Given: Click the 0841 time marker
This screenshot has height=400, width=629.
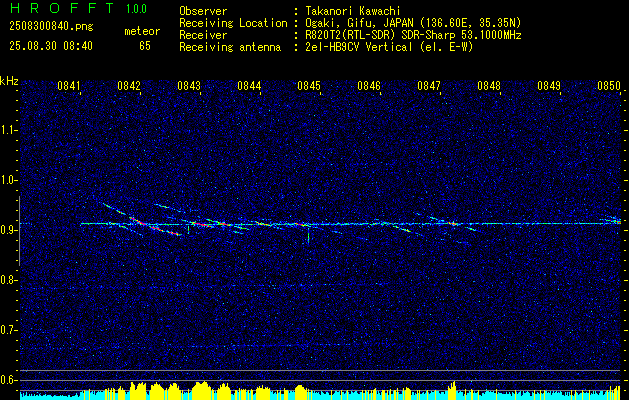Looking at the screenshot, I should (x=69, y=85).
